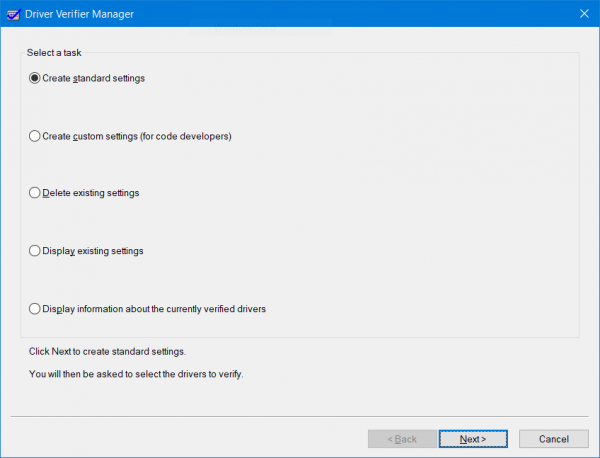
Task: Click the Driver Verifier Manager title bar icon
Action: [12, 14]
